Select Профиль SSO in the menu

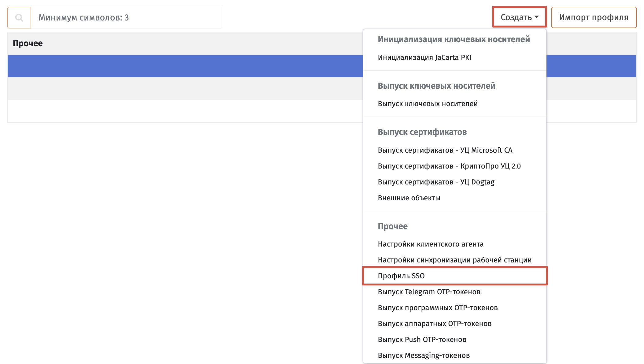(x=455, y=276)
